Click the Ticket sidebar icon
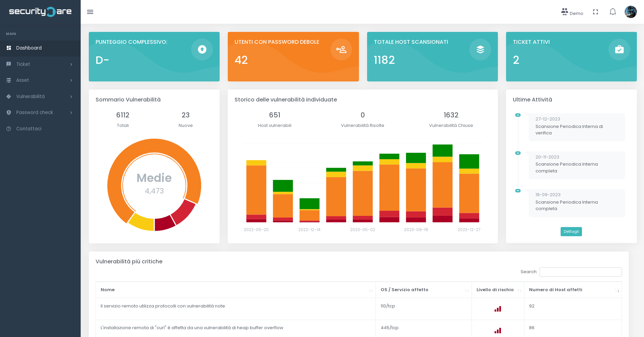Screen dimensions: 644x337 pos(9,64)
